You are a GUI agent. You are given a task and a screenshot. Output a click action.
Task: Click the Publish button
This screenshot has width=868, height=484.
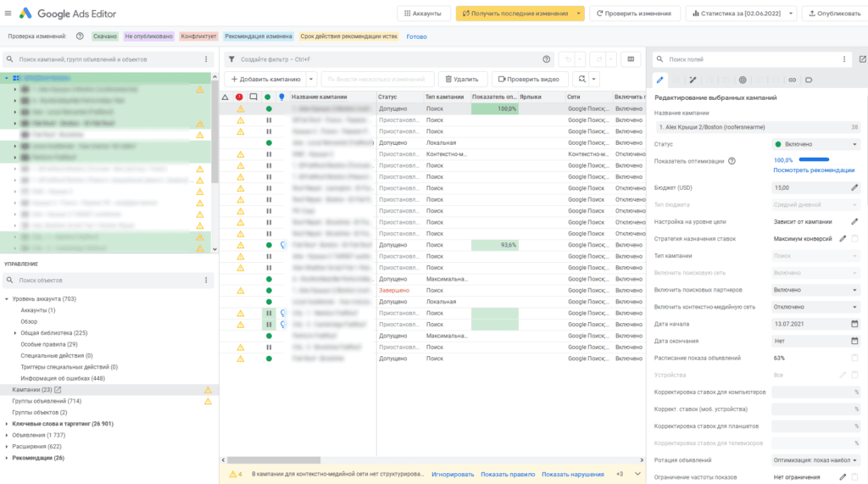coord(835,14)
